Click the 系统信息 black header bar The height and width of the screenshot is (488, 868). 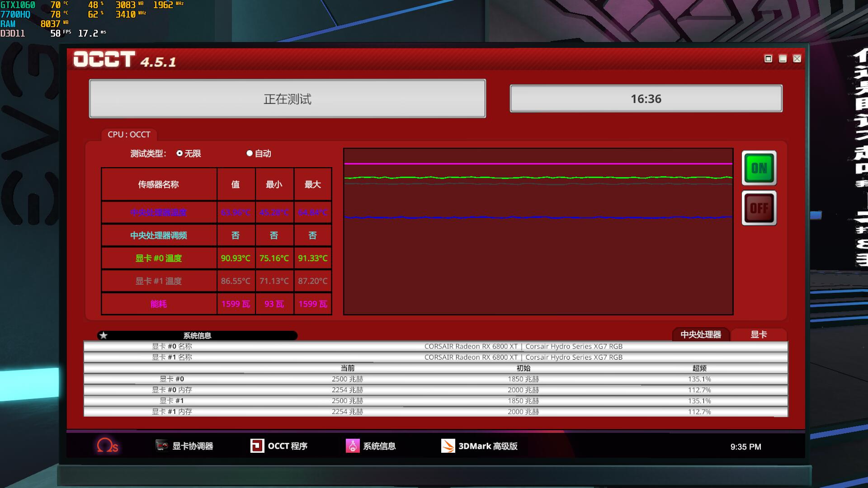(197, 335)
